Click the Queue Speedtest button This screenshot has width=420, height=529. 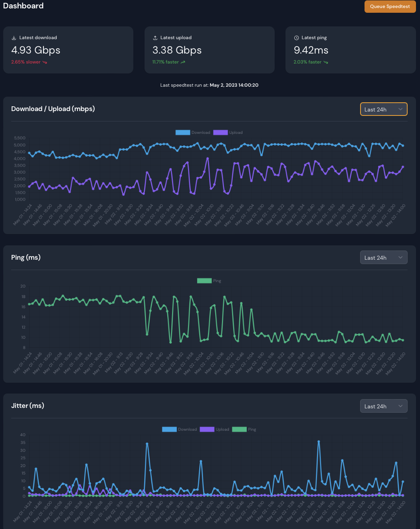point(390,6)
